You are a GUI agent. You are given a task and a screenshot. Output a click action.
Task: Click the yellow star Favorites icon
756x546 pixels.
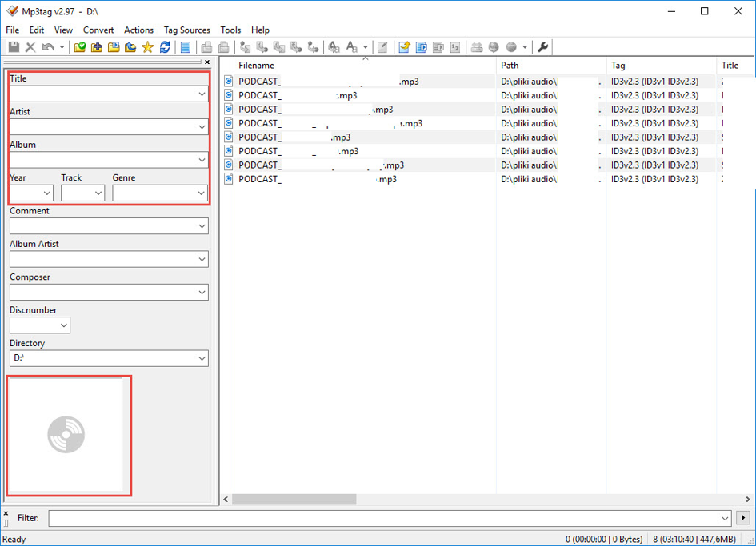point(147,47)
